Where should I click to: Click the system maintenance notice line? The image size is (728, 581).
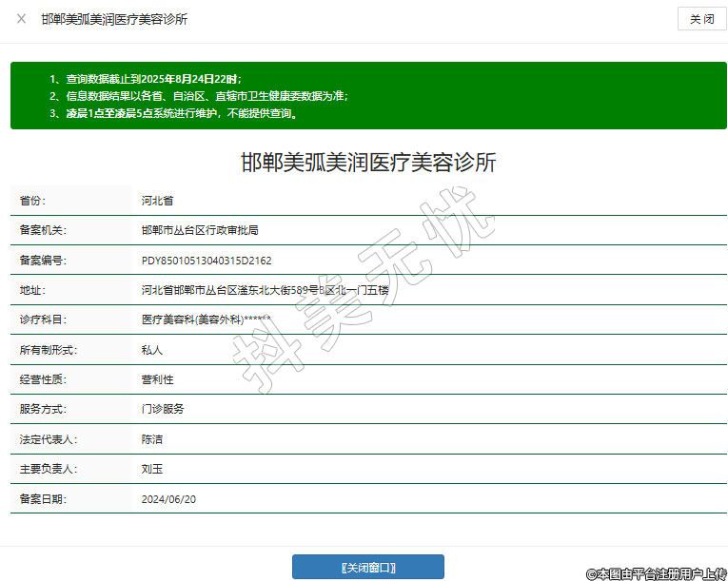click(x=173, y=113)
